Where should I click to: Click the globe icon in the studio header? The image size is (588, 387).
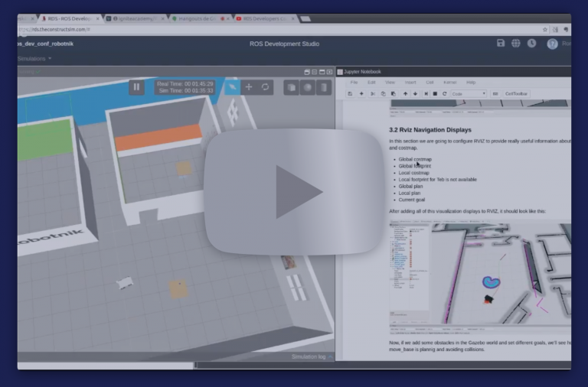click(x=516, y=44)
